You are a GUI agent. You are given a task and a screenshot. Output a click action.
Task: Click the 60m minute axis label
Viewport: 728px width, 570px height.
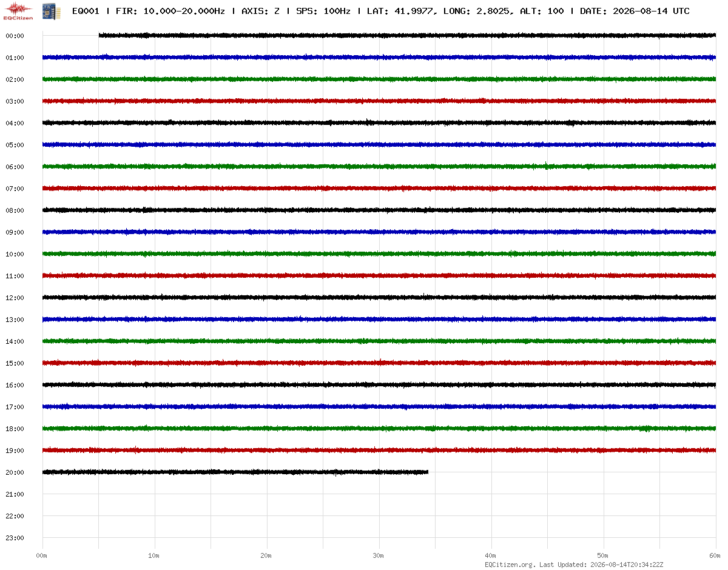715,555
